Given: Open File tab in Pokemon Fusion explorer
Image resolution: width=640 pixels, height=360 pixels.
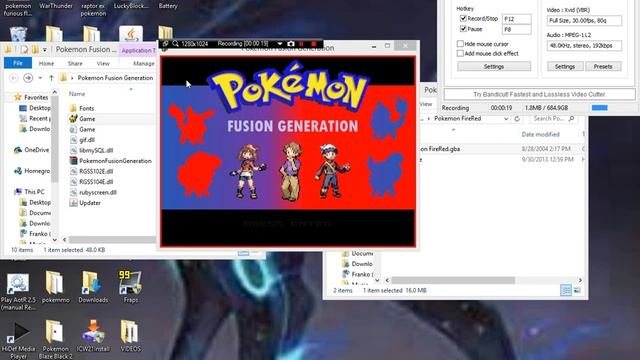Looking at the screenshot, I should (x=18, y=63).
